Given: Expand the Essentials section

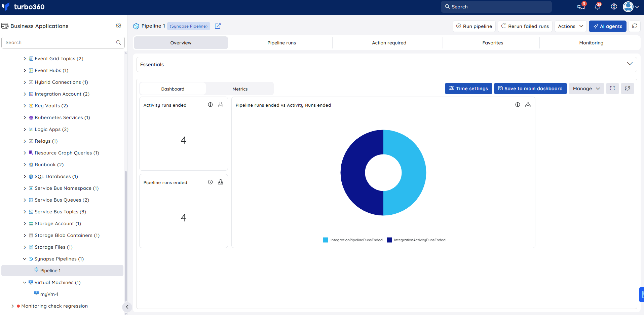Looking at the screenshot, I should [630, 64].
